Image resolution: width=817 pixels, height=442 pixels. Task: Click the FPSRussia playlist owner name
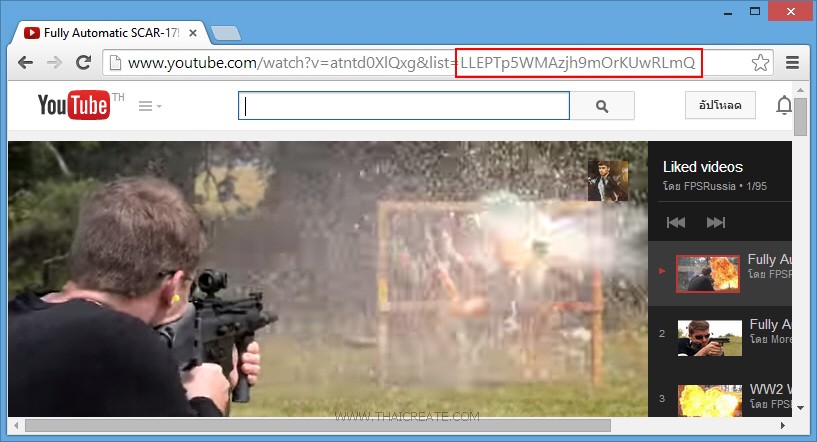[710, 186]
